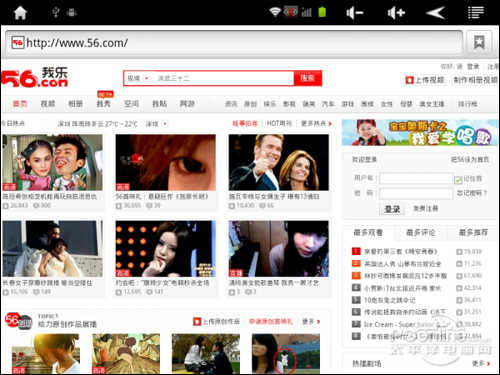Switch to 最多观看 ranking tab
The width and height of the screenshot is (500, 375).
coord(368,232)
